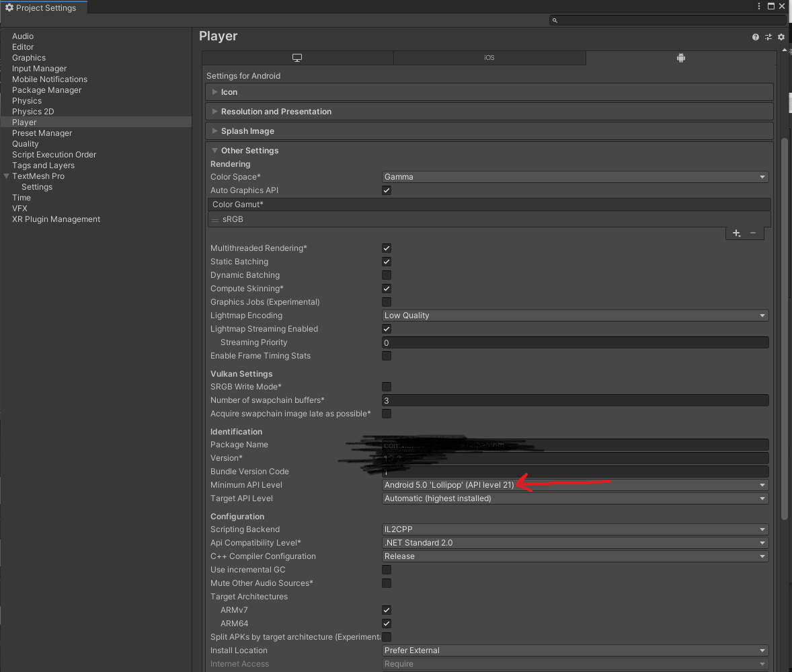Open the help icon beside Player title
792x672 pixels.
(x=755, y=37)
